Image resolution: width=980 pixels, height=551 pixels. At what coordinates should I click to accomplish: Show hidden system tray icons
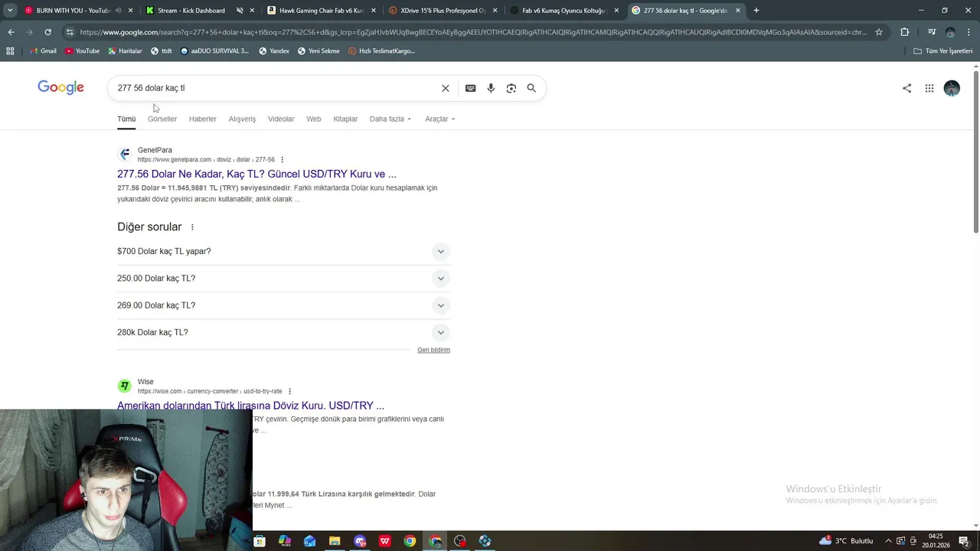pyautogui.click(x=888, y=541)
